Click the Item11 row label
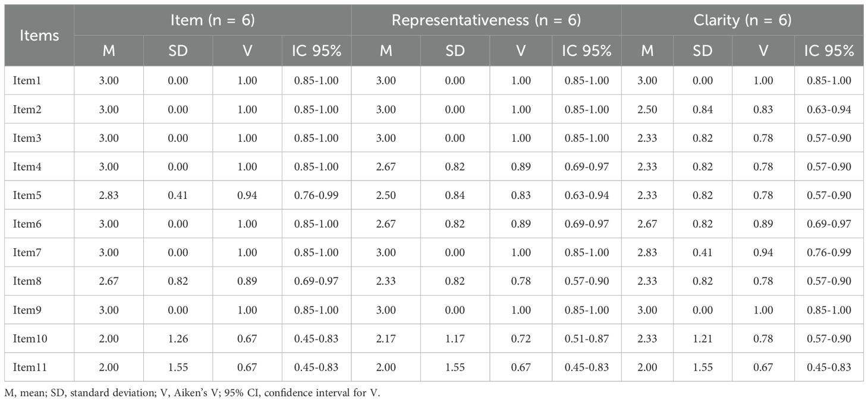Image resolution: width=868 pixels, height=402 pixels. tap(30, 367)
